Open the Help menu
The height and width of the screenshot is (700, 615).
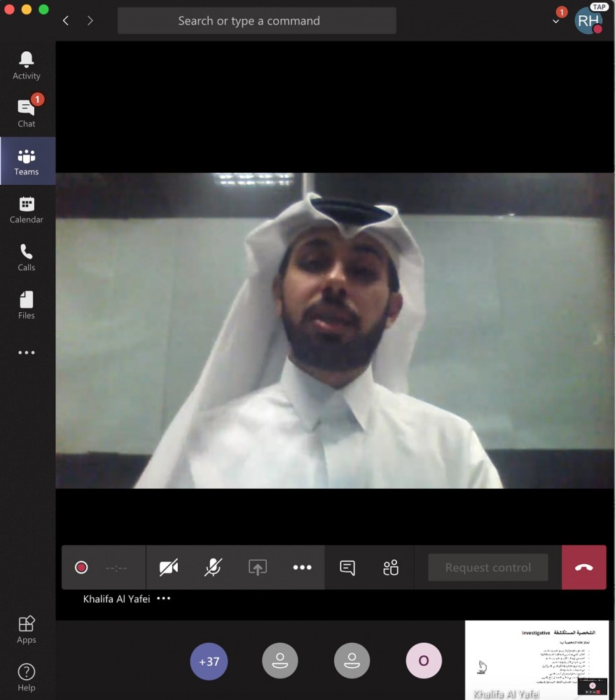pyautogui.click(x=27, y=677)
